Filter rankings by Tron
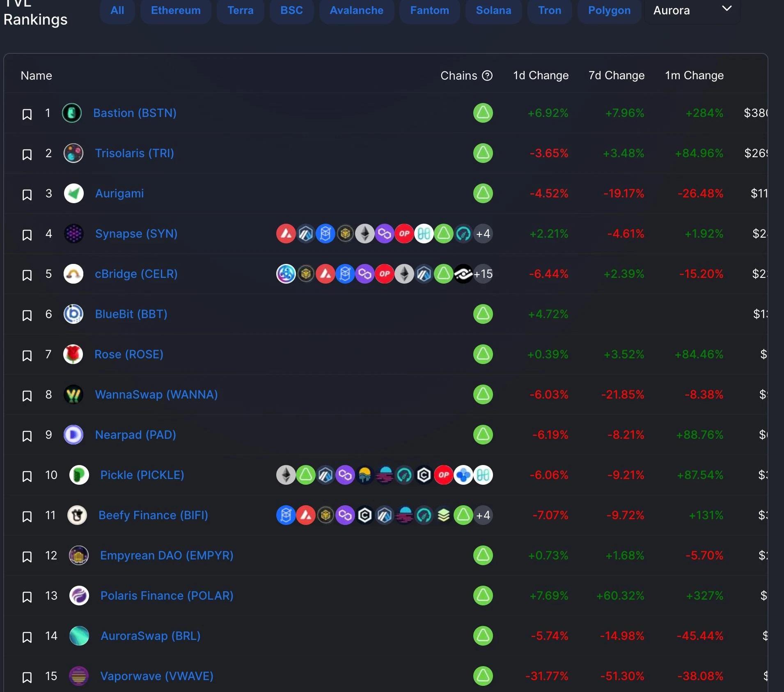 click(550, 10)
